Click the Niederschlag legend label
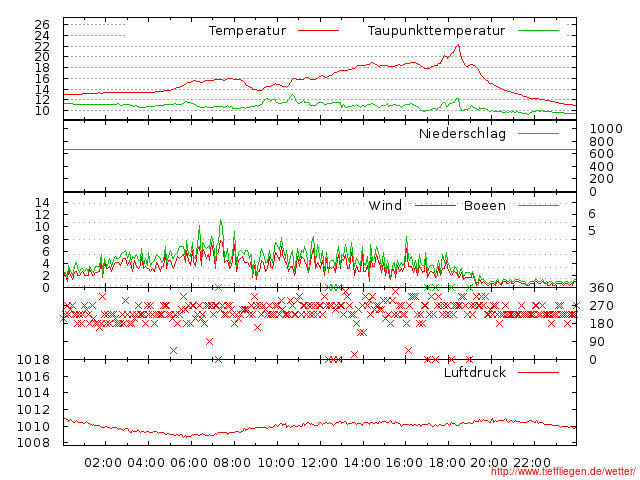The image size is (640, 480). click(462, 133)
